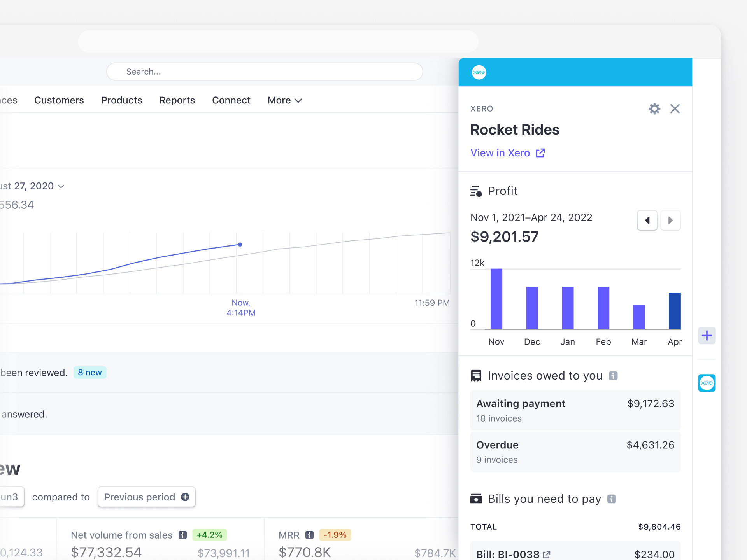Click inside the Search field
This screenshot has height=560, width=747.
pos(264,72)
